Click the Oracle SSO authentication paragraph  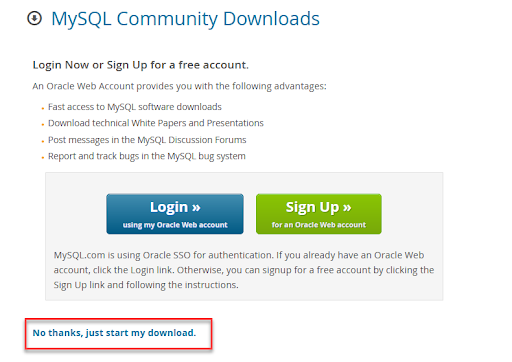click(x=244, y=270)
